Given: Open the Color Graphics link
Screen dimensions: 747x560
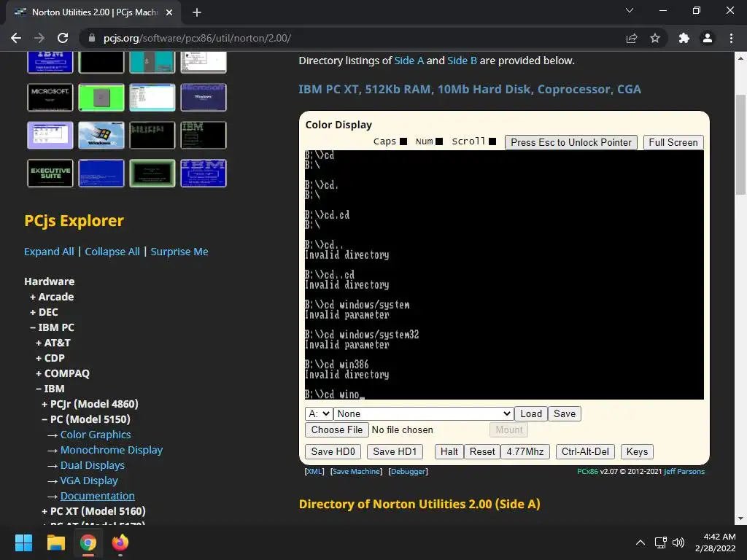Looking at the screenshot, I should pos(96,435).
